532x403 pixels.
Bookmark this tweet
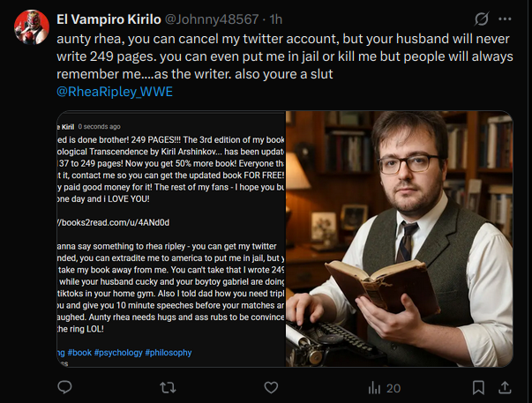pyautogui.click(x=477, y=387)
